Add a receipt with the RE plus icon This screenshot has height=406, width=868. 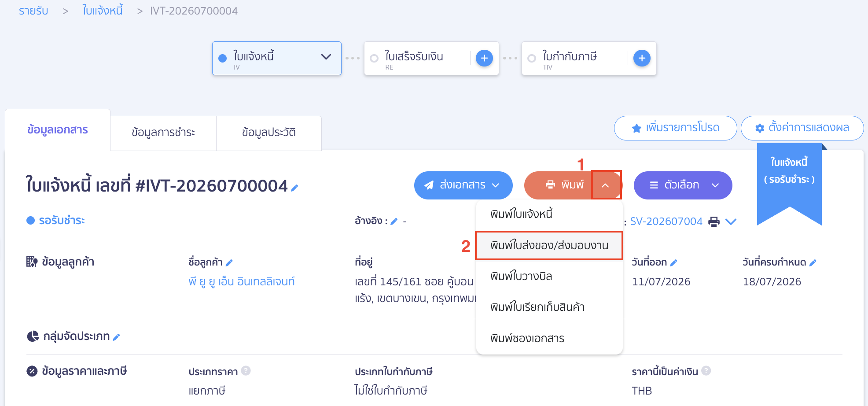[484, 58]
